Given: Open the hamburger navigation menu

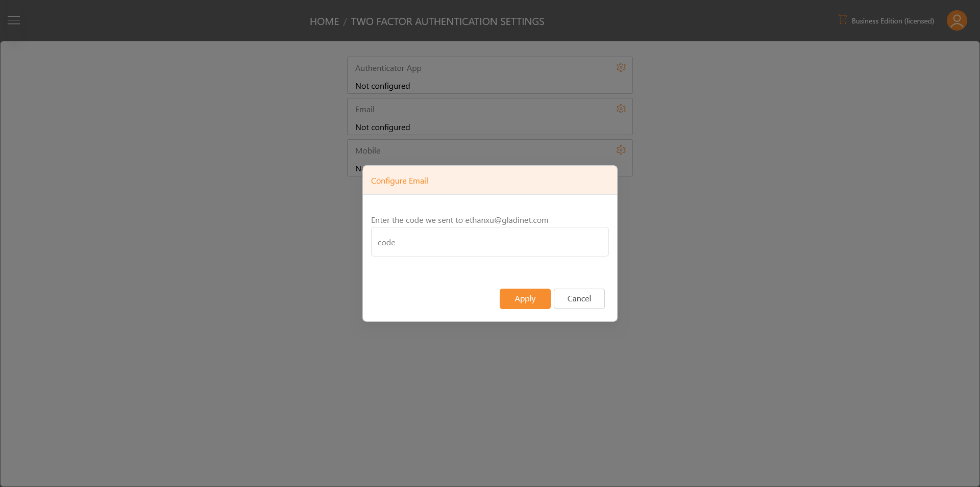Looking at the screenshot, I should coord(14,20).
